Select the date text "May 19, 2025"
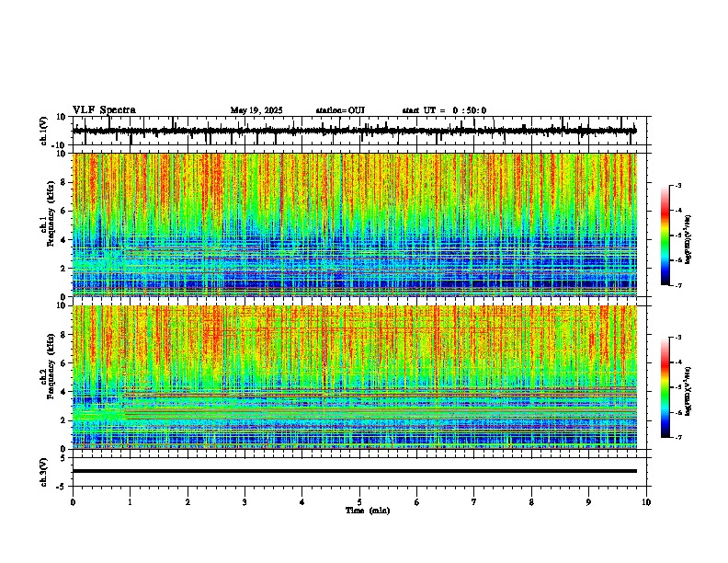Viewport: 728px width, 563px height. point(256,110)
